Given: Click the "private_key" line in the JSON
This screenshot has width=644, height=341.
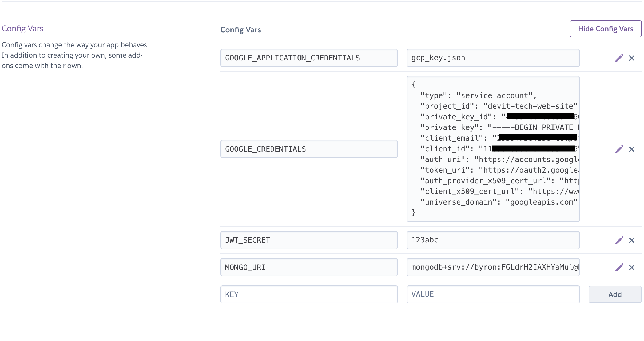Looking at the screenshot, I should (x=499, y=128).
